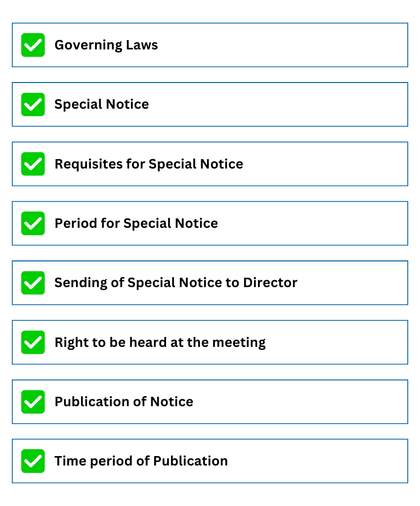Click the green checkmark beside Governing Laws
420x506 pixels.
click(x=33, y=45)
